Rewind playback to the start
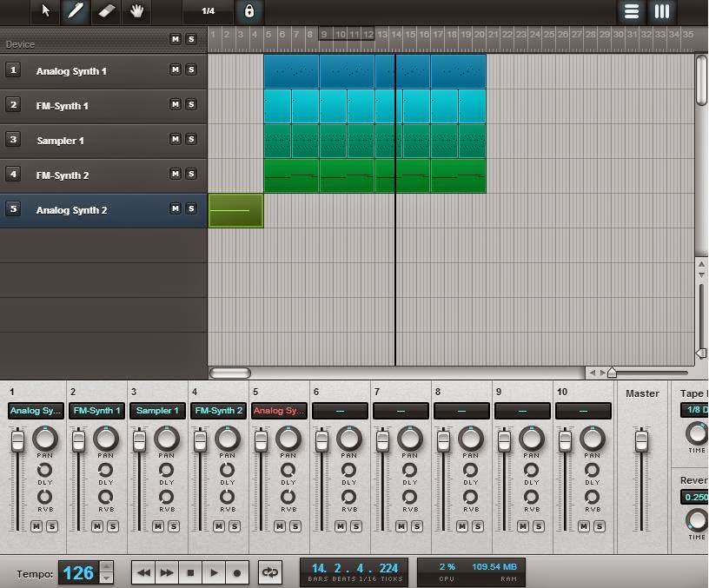Viewport: 709px width, 588px height. (144, 572)
